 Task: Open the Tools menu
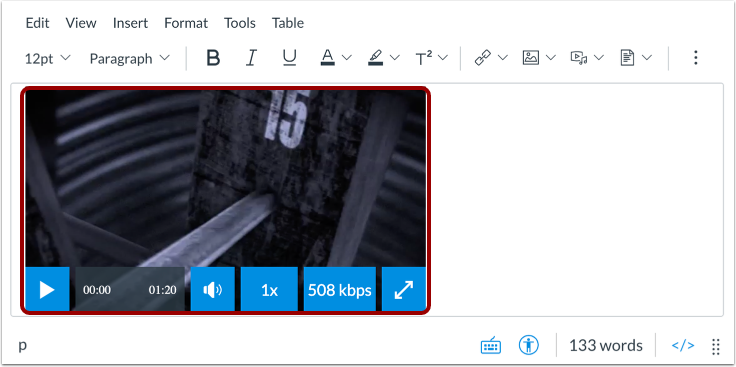(240, 23)
